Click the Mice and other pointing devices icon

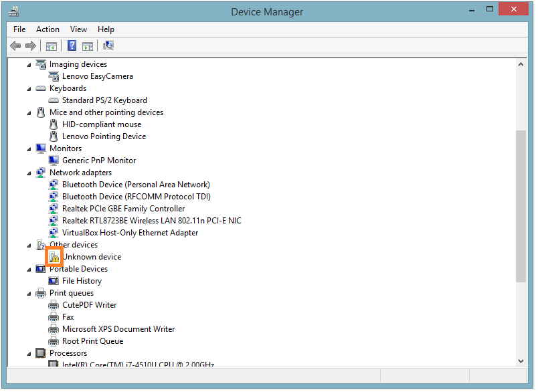41,112
